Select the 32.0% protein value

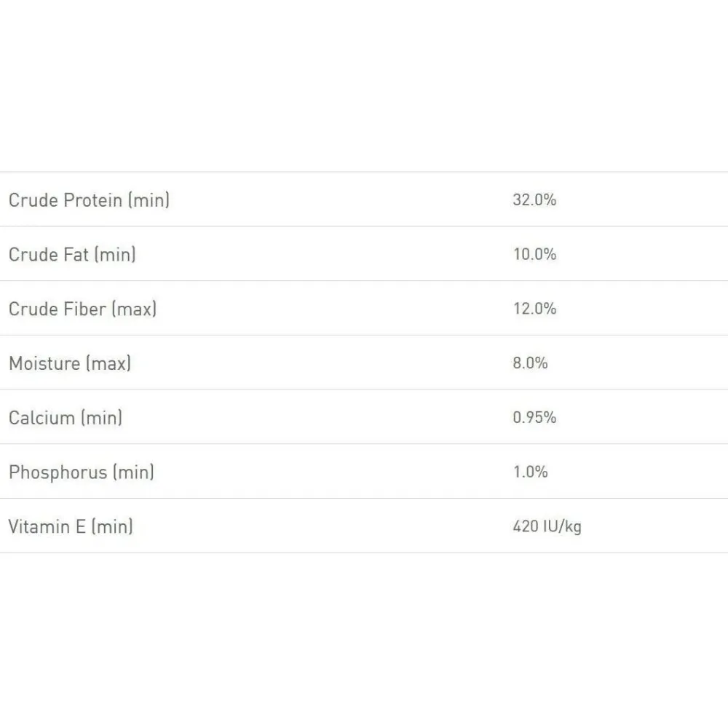(534, 199)
